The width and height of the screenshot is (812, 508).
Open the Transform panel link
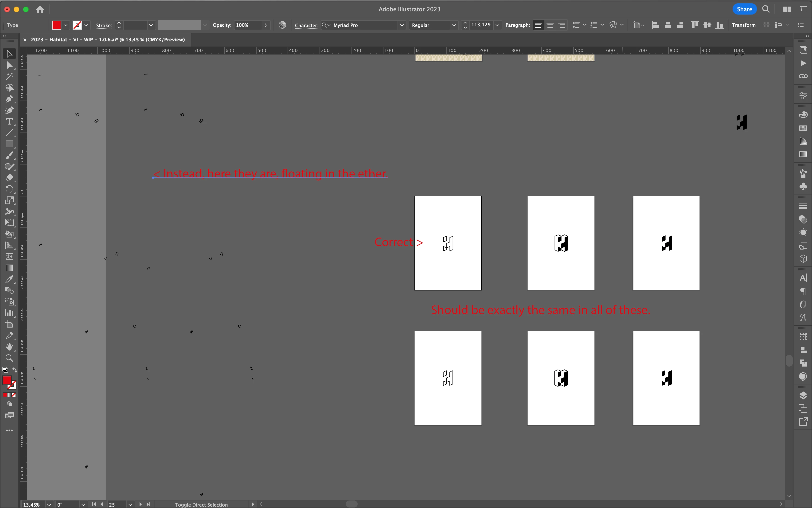coord(743,25)
